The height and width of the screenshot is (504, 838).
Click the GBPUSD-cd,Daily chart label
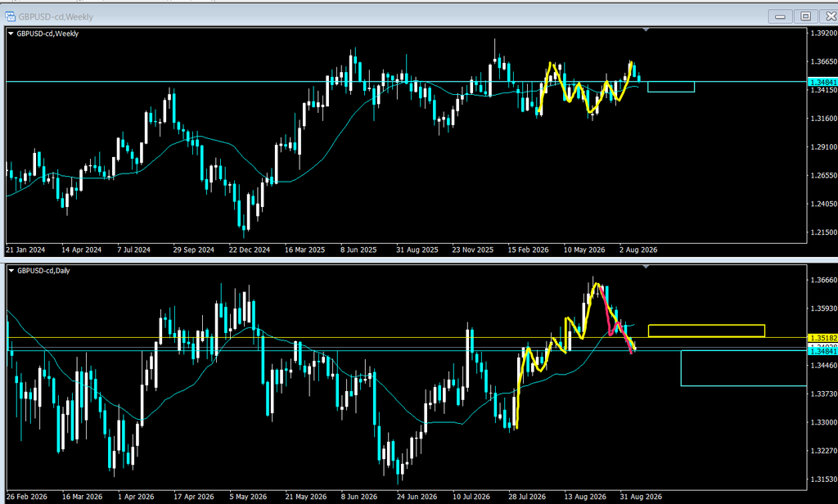[43, 271]
